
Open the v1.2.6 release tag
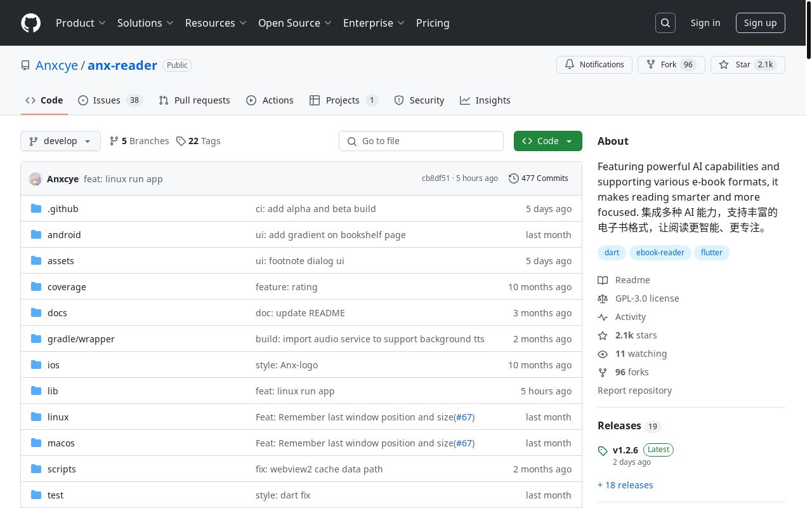pyautogui.click(x=625, y=450)
